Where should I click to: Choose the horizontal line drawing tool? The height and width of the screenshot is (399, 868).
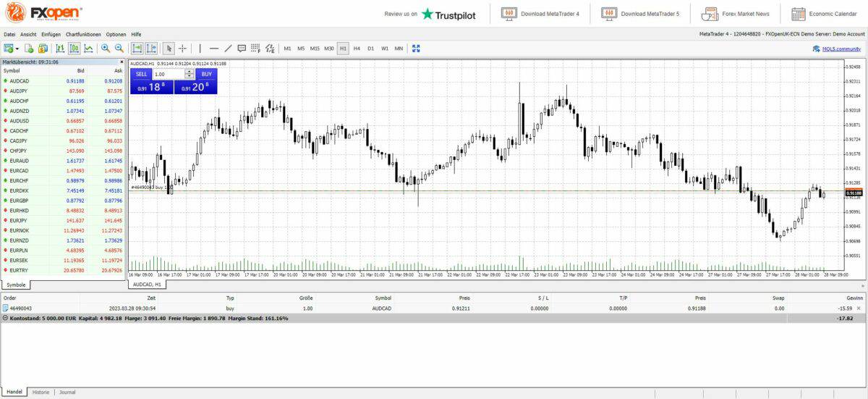[x=214, y=49]
